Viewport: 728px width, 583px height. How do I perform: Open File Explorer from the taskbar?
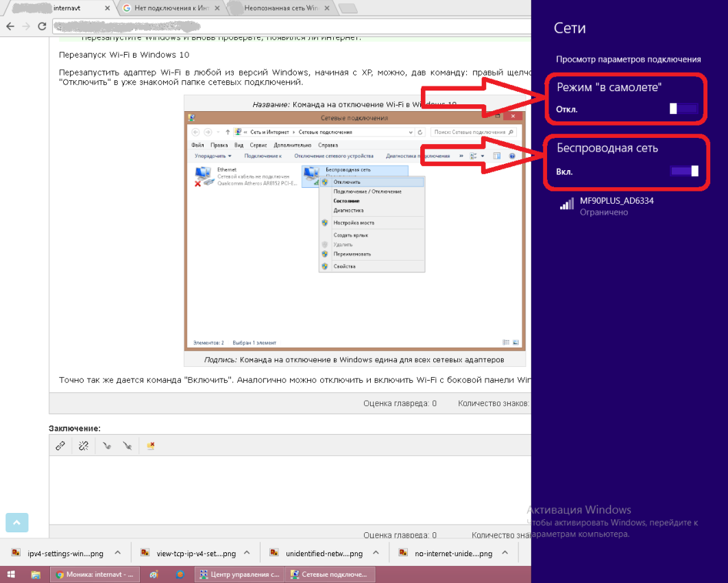(35, 575)
